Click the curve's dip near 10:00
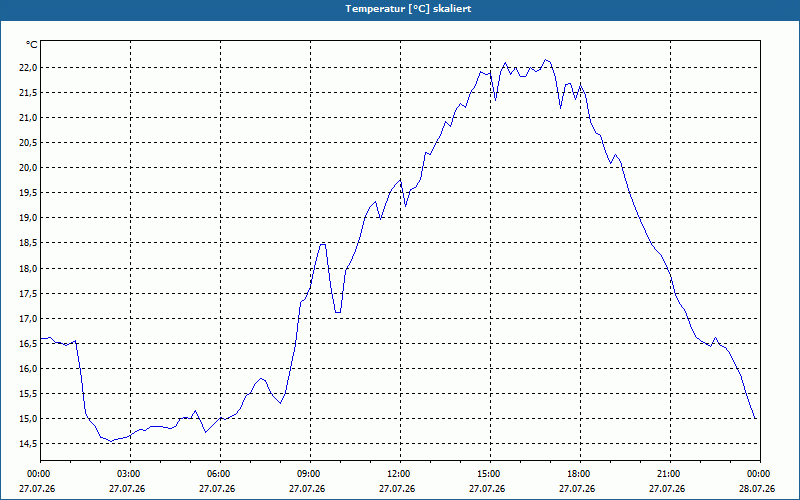 337,312
